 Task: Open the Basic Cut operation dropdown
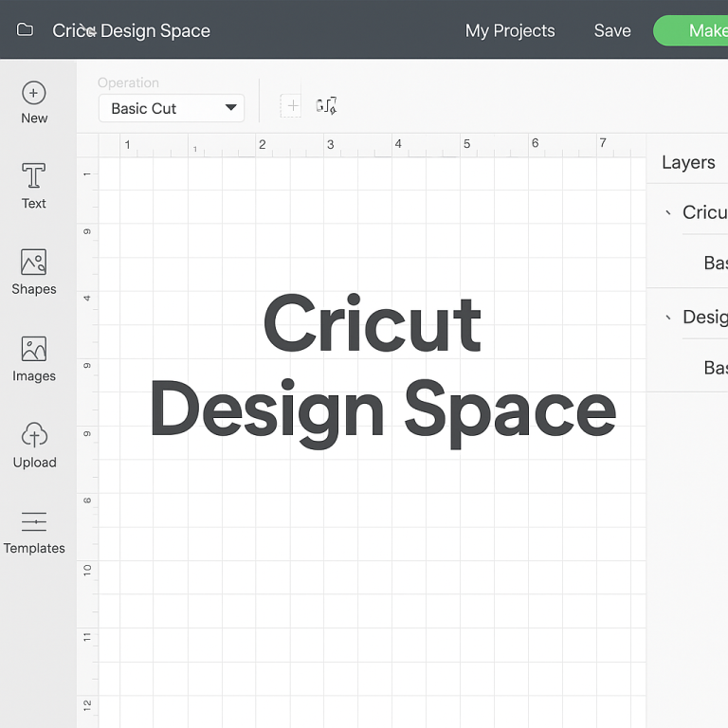coord(172,108)
